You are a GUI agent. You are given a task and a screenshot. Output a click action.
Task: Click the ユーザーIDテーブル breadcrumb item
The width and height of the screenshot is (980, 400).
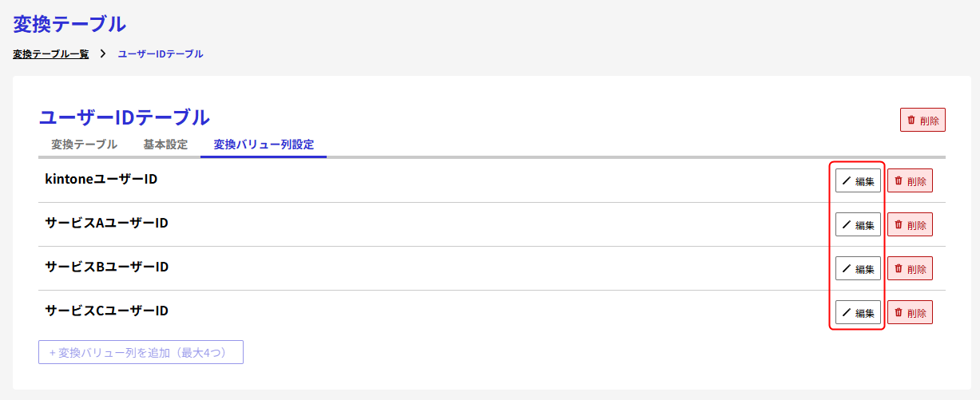[161, 54]
